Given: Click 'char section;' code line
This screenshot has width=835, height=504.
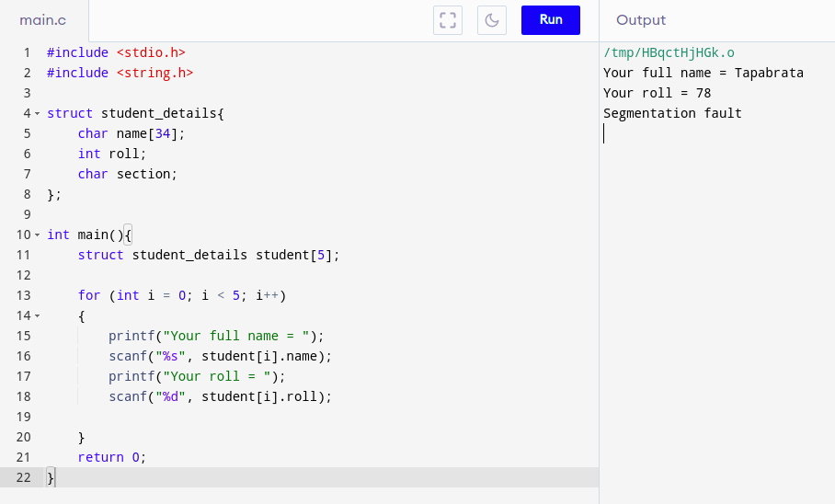Looking at the screenshot, I should pos(127,174).
